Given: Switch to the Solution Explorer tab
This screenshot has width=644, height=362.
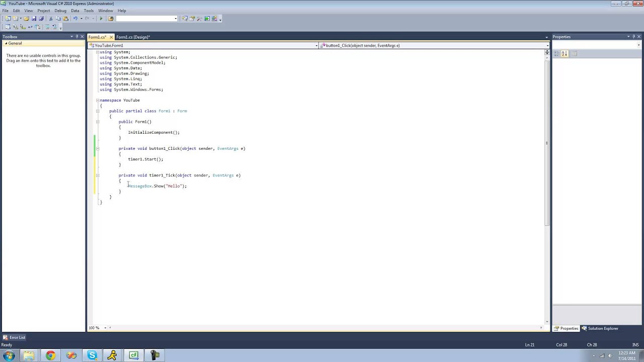Looking at the screenshot, I should click(600, 328).
